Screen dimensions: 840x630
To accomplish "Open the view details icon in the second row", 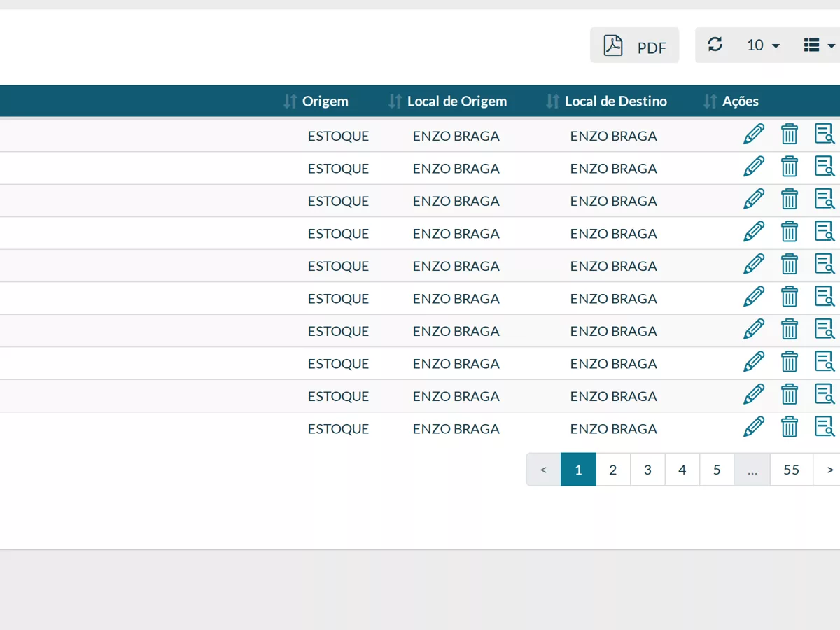I will (825, 166).
